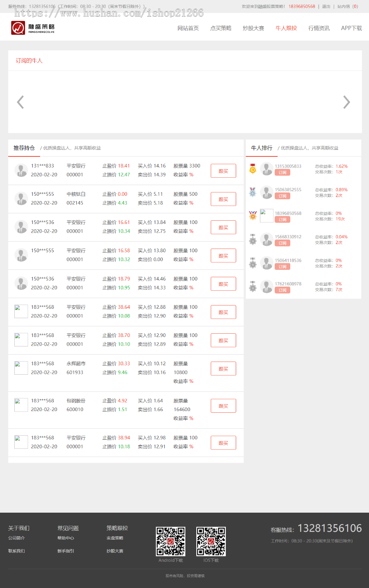The image size is (369, 588).
Task: Click avatar of ranked user 15063852555
Action: pos(266,192)
